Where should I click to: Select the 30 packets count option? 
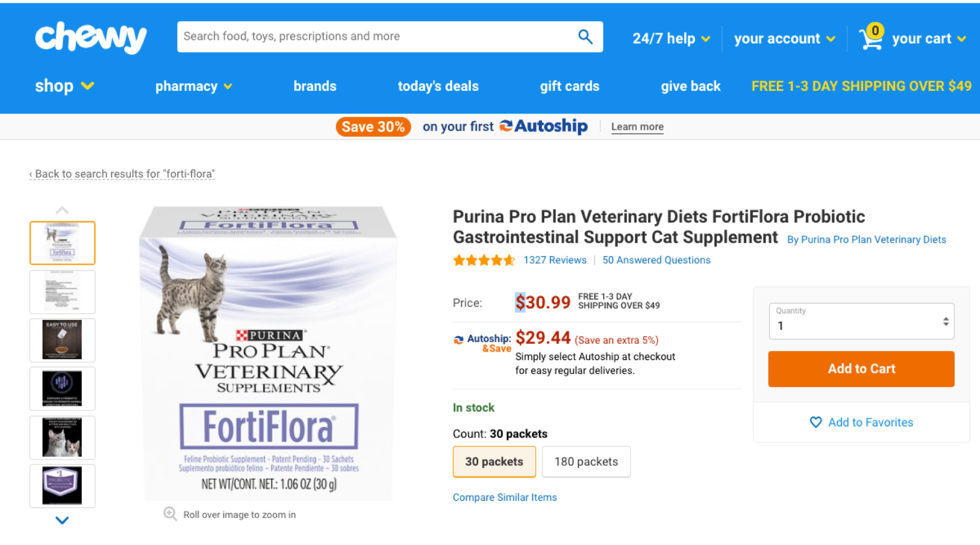point(494,462)
